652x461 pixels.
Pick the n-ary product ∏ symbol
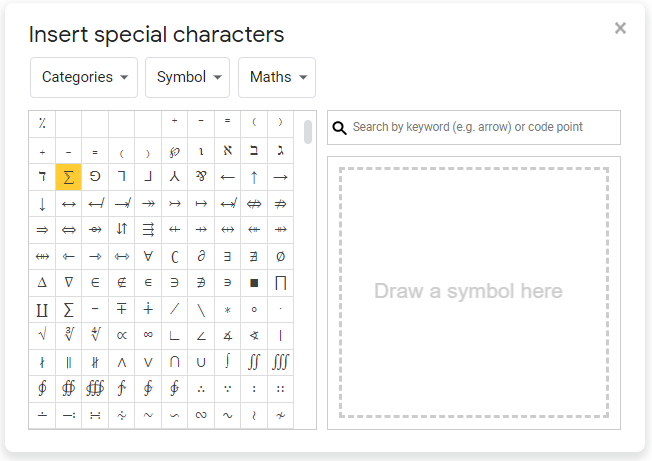click(x=280, y=282)
